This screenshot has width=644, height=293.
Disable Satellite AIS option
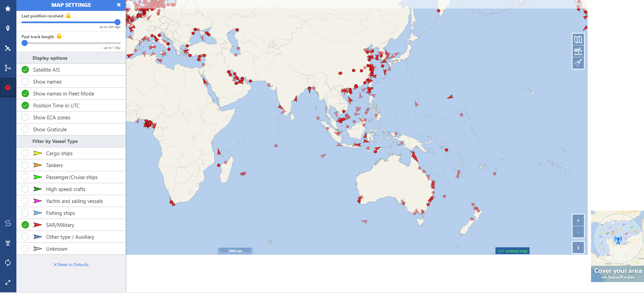click(25, 70)
